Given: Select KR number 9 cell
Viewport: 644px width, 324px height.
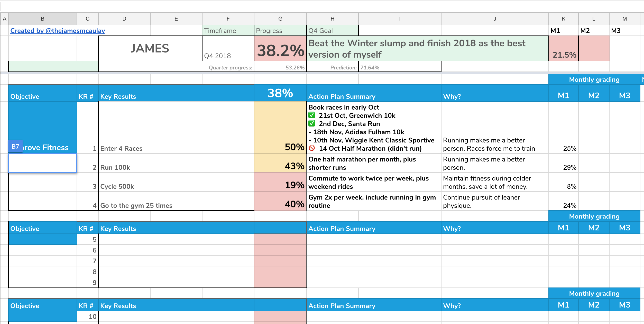Looking at the screenshot, I should (88, 283).
